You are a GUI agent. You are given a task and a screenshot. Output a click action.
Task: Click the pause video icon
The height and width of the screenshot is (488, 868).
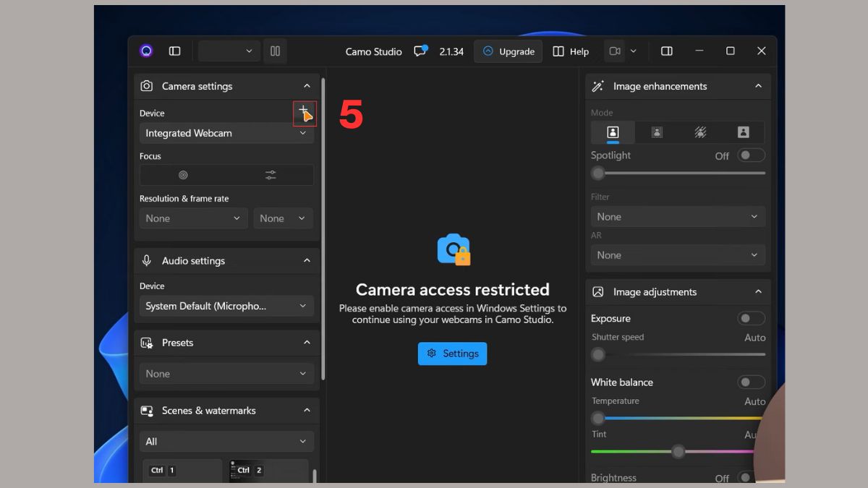pyautogui.click(x=275, y=51)
